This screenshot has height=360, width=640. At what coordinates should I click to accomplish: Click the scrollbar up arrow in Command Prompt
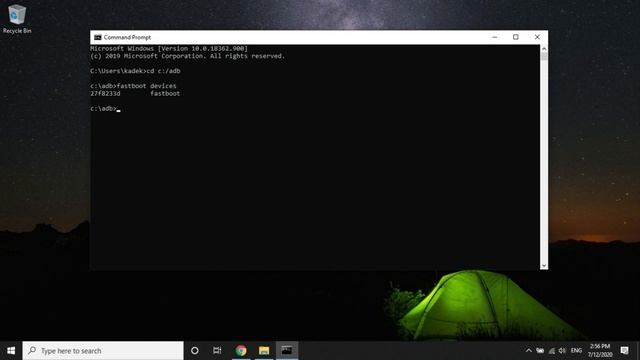point(544,49)
